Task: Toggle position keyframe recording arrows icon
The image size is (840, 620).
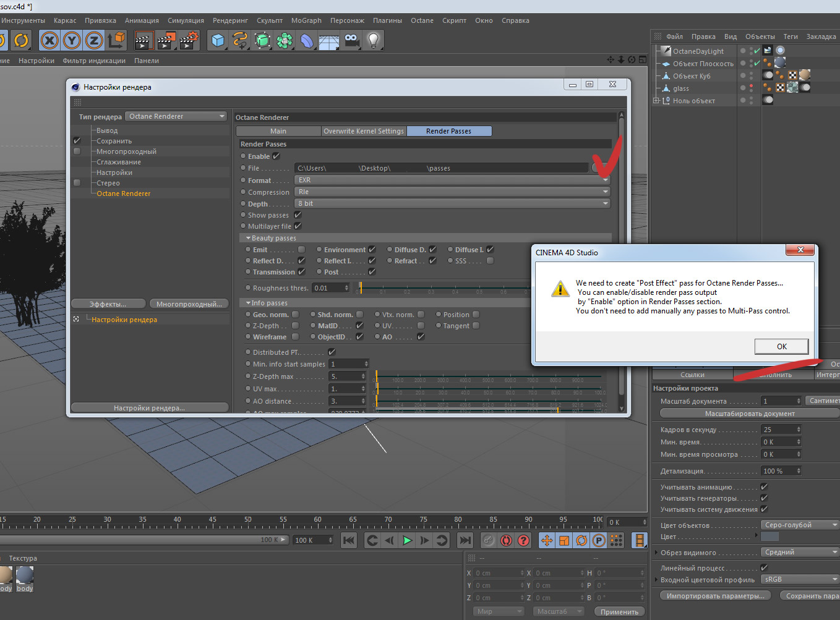Action: click(547, 540)
